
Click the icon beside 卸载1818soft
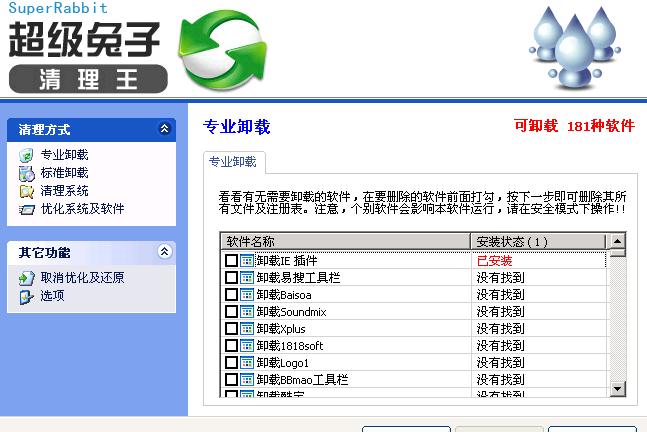[x=247, y=345]
